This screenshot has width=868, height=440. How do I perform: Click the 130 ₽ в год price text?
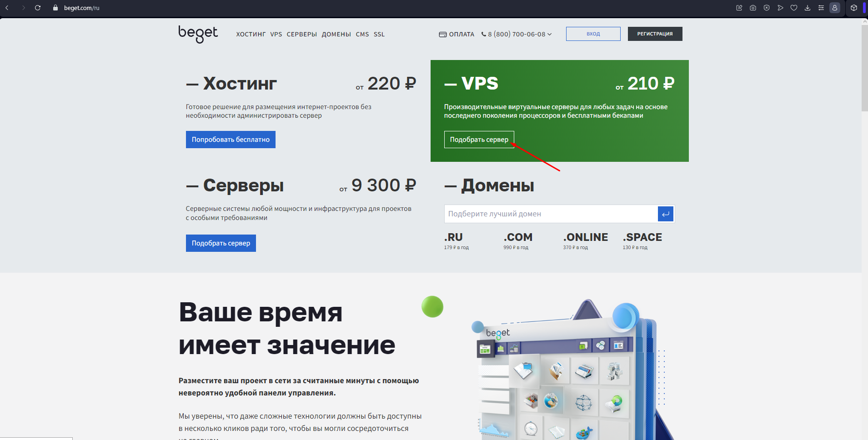pyautogui.click(x=635, y=248)
